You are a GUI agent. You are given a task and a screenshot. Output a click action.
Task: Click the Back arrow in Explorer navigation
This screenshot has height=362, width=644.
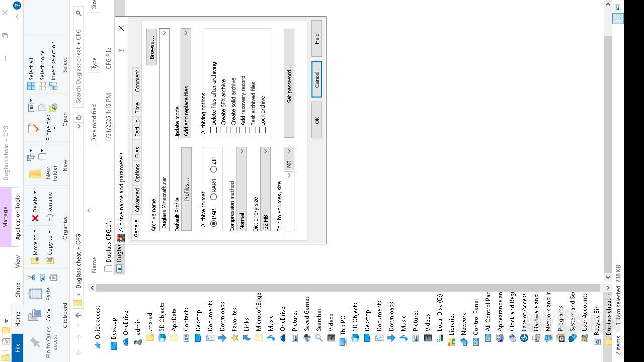(x=78, y=352)
